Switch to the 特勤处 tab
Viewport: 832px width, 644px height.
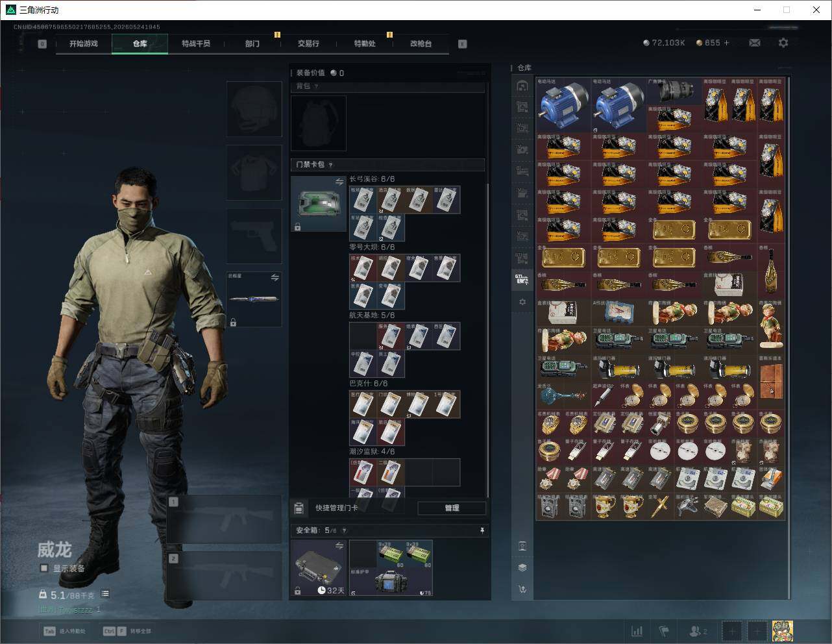(364, 43)
